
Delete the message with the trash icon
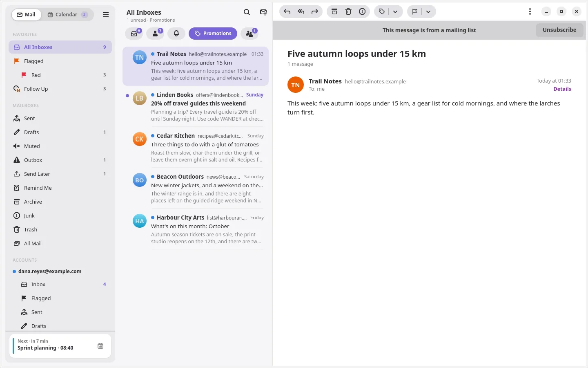pyautogui.click(x=348, y=11)
